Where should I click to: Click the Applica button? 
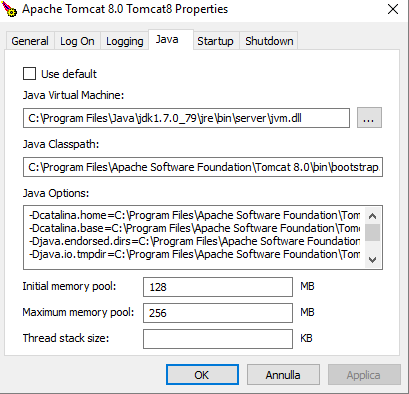pos(364,375)
